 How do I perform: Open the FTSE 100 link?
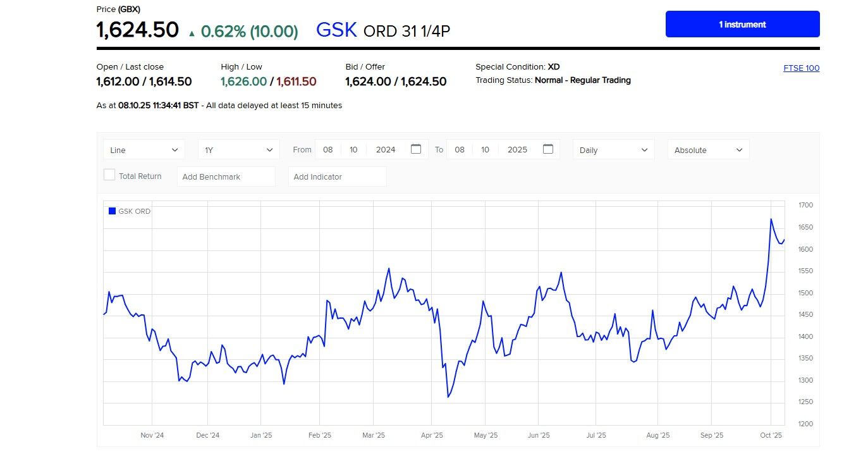(x=801, y=68)
